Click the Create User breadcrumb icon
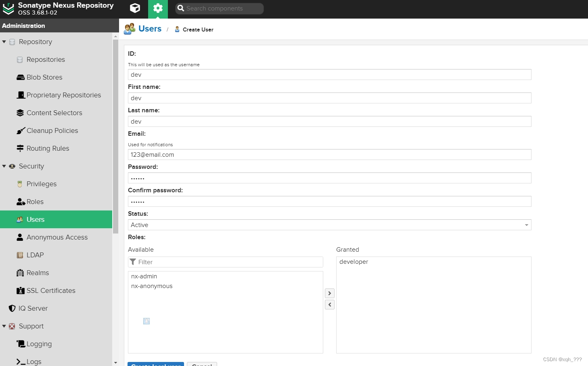Viewport: 588px width, 366px height. [177, 29]
